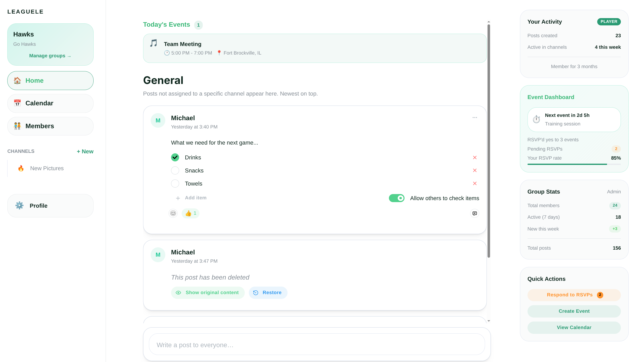Open the Calendar page in the sidebar
The height and width of the screenshot is (362, 644).
click(50, 103)
